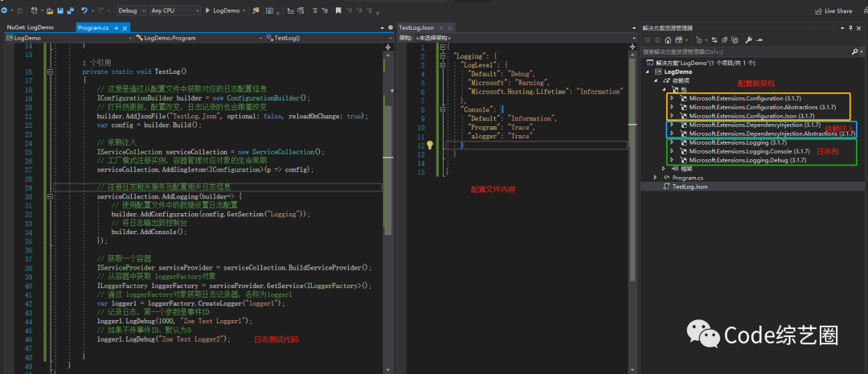Click the Pending Changes Filter clock icon
868x374 pixels.
coord(700,40)
